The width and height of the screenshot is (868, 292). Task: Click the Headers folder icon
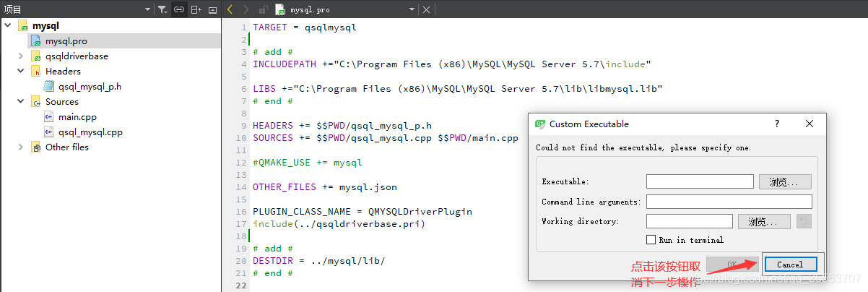pyautogui.click(x=36, y=71)
